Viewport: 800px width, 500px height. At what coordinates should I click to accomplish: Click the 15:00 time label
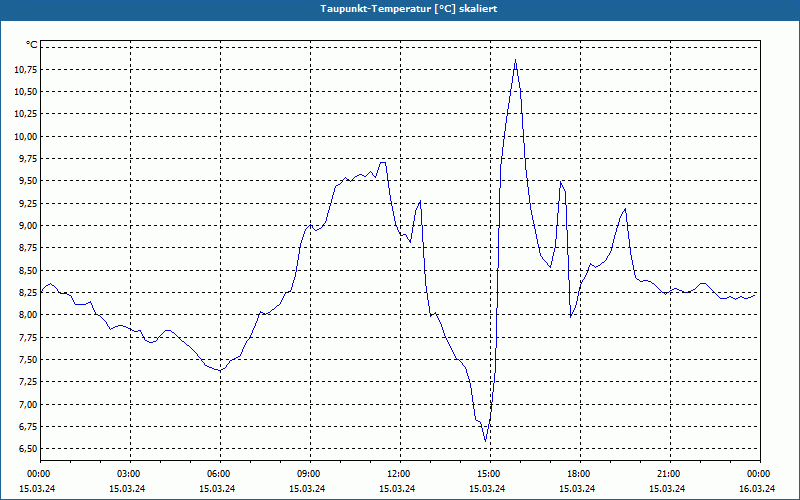tap(490, 474)
